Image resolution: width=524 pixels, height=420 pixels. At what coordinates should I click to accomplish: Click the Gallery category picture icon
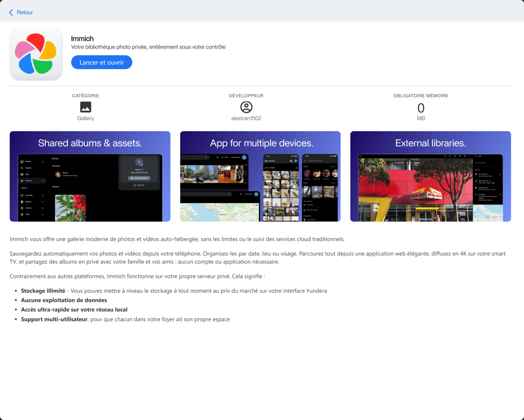click(x=86, y=107)
